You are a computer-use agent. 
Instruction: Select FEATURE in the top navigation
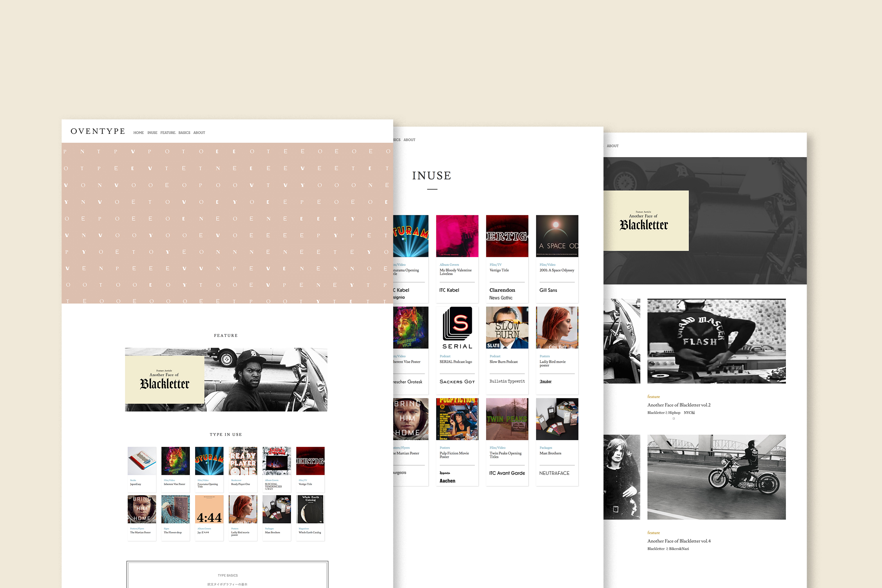click(168, 133)
